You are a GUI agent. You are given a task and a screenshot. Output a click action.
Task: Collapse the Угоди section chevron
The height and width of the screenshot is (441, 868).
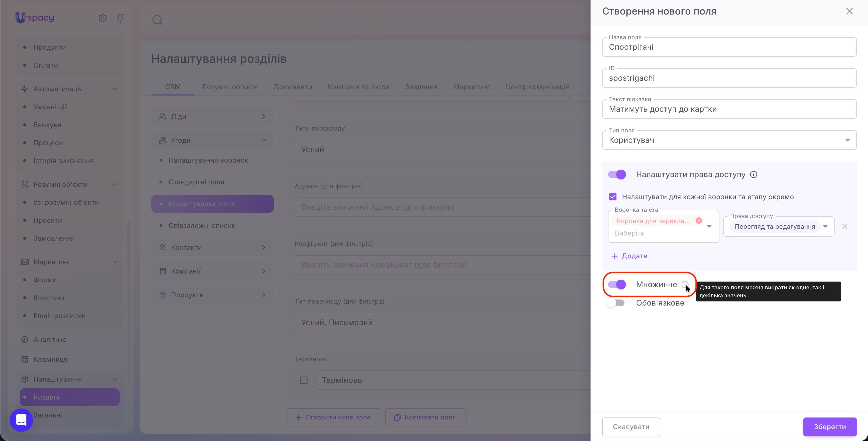pyautogui.click(x=263, y=140)
